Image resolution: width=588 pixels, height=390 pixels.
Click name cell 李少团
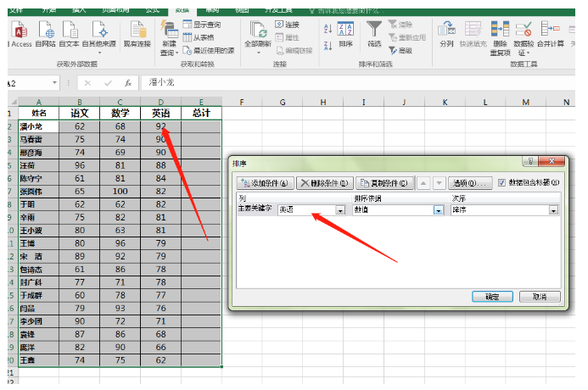(x=39, y=321)
